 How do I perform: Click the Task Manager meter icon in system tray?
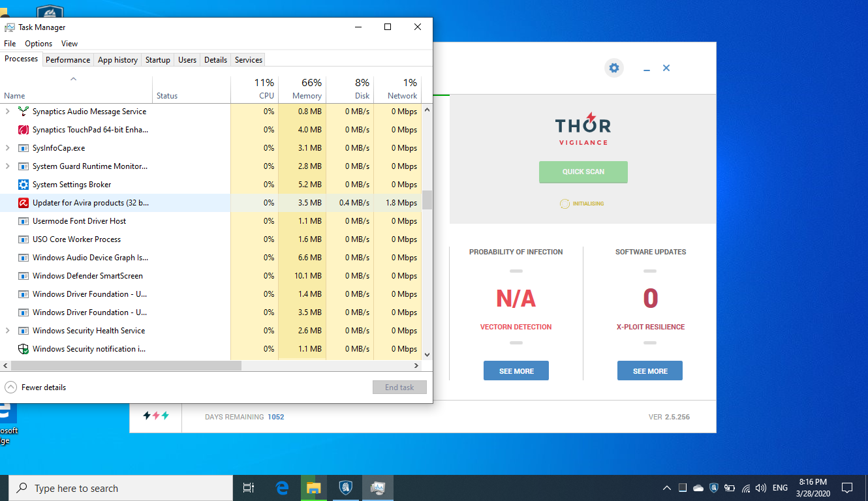(683, 488)
